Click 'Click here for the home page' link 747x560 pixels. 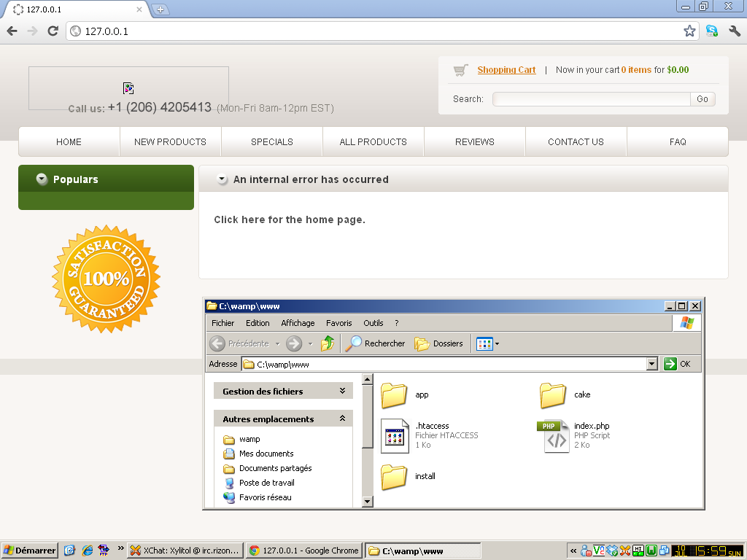[290, 219]
